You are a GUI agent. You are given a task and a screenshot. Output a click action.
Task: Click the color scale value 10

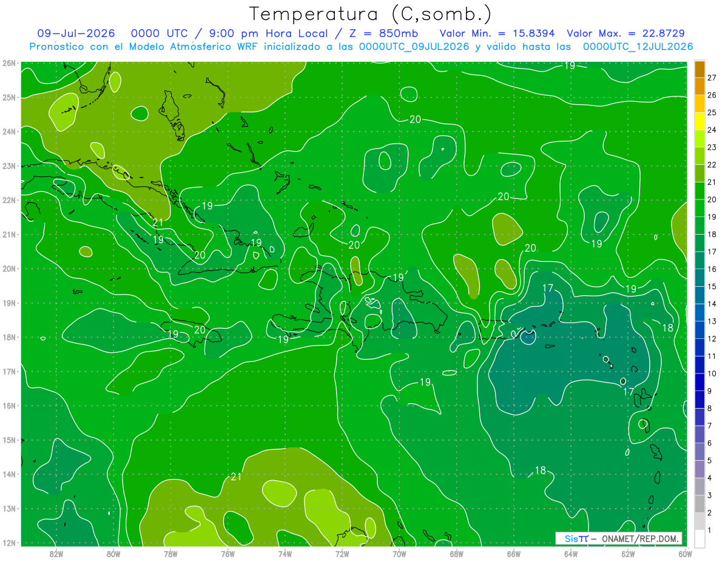click(x=712, y=373)
